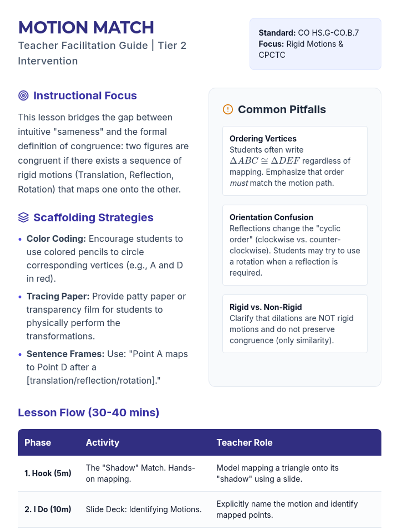This screenshot has height=532, width=399.
Task: Click the Rigid vs. Non-Rigid card
Action: (x=295, y=324)
